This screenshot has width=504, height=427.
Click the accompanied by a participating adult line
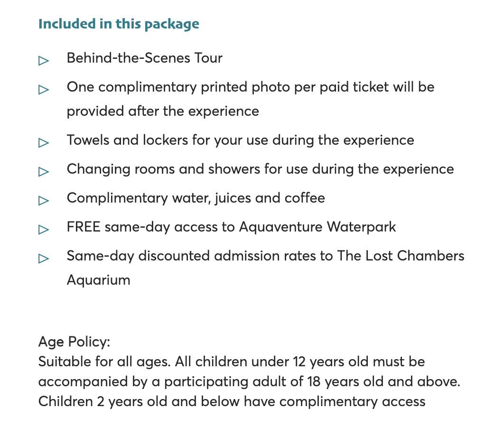250,382
